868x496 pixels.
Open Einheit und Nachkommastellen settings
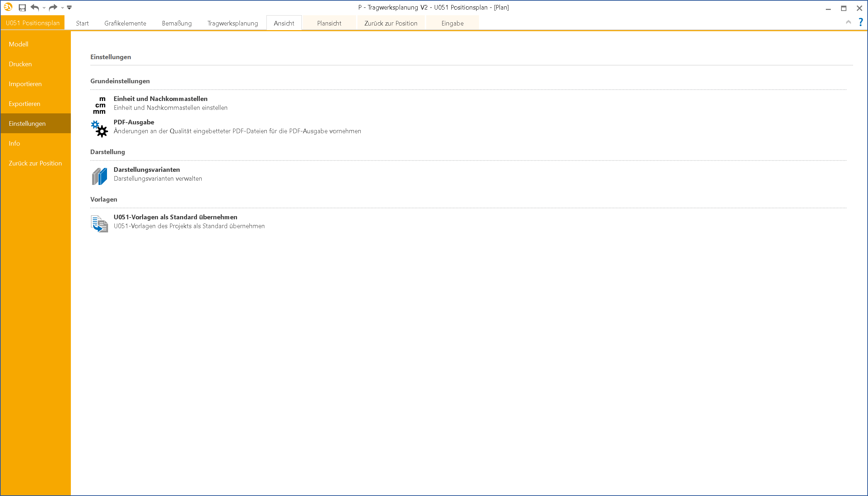tap(160, 99)
